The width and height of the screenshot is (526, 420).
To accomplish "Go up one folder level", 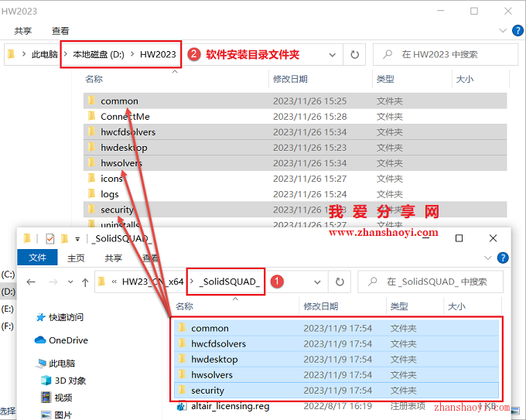I will coord(85,282).
